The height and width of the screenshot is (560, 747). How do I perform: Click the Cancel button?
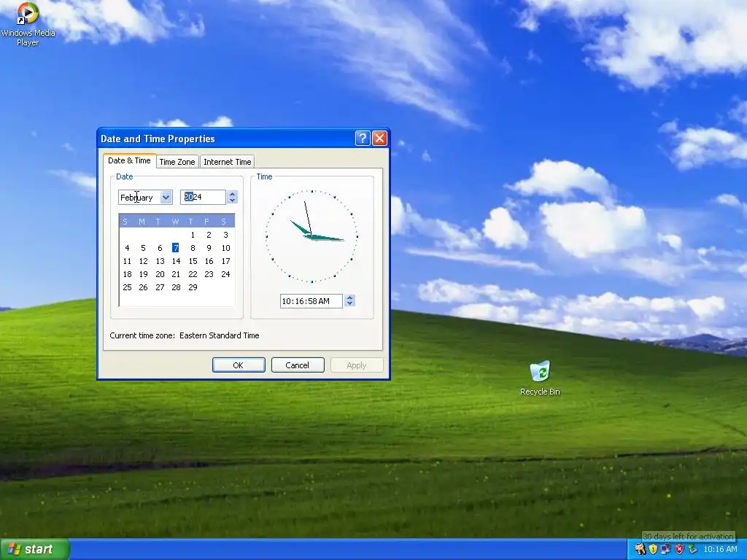tap(298, 365)
